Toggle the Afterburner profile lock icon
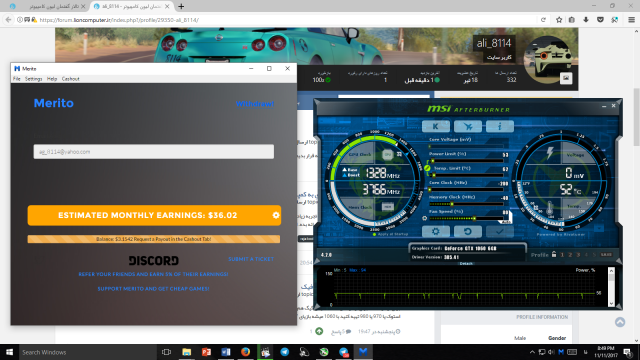This screenshot has height=360, width=640. tap(554, 254)
